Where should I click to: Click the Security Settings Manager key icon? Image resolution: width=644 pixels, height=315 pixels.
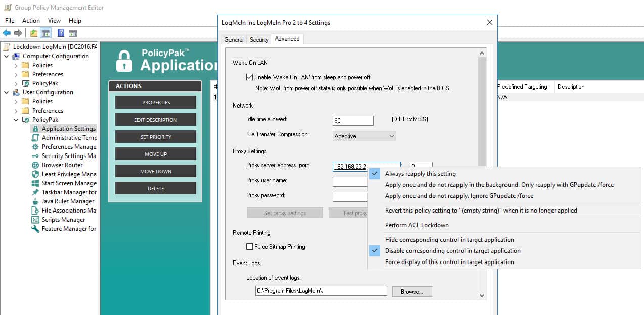tap(35, 156)
